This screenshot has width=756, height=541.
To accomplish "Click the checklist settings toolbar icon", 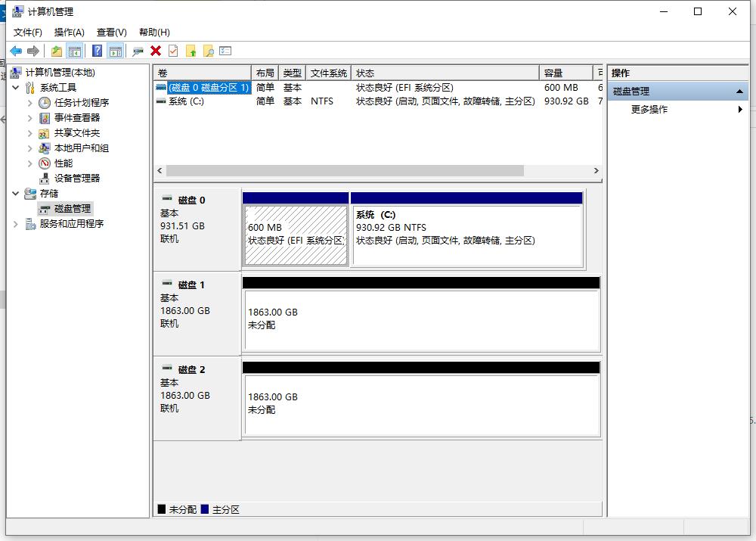I will pyautogui.click(x=225, y=51).
